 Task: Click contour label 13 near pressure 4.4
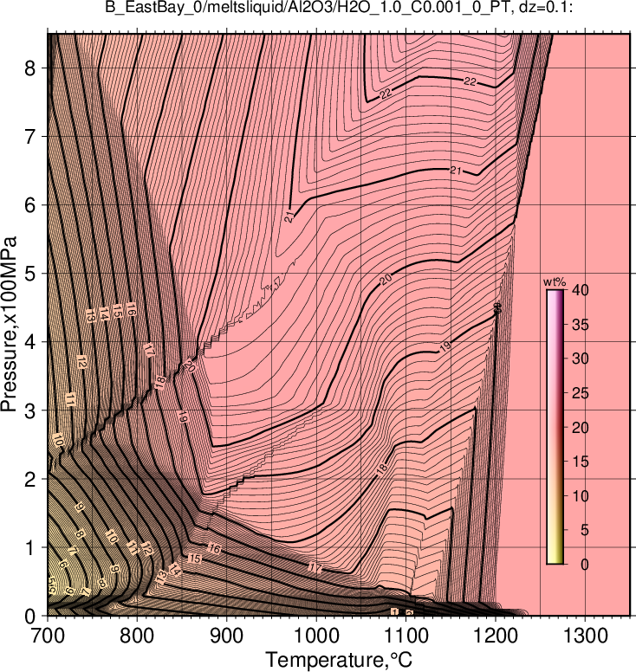pyautogui.click(x=90, y=316)
